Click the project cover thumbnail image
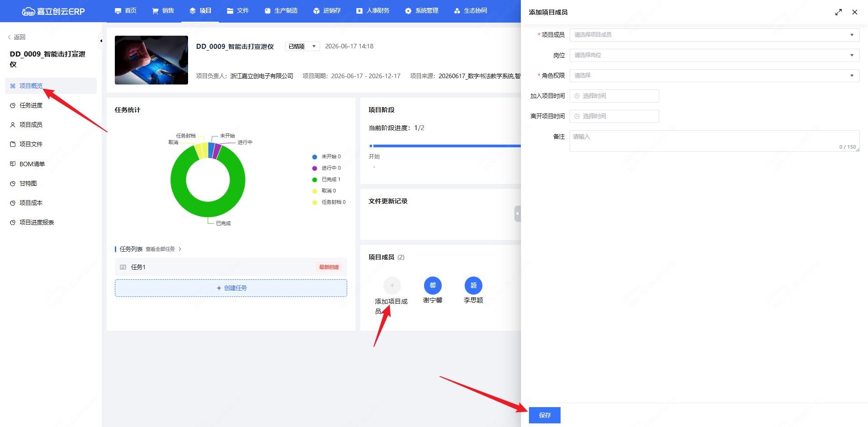 [x=151, y=60]
